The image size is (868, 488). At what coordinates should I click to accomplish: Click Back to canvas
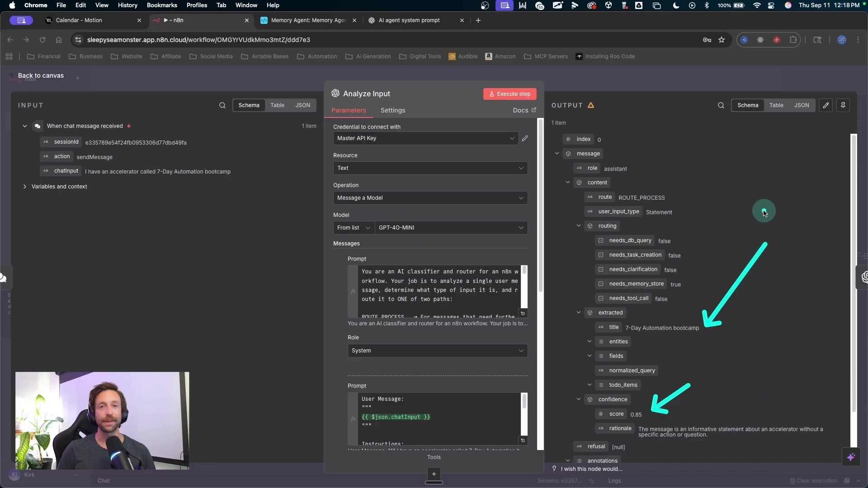(41, 75)
